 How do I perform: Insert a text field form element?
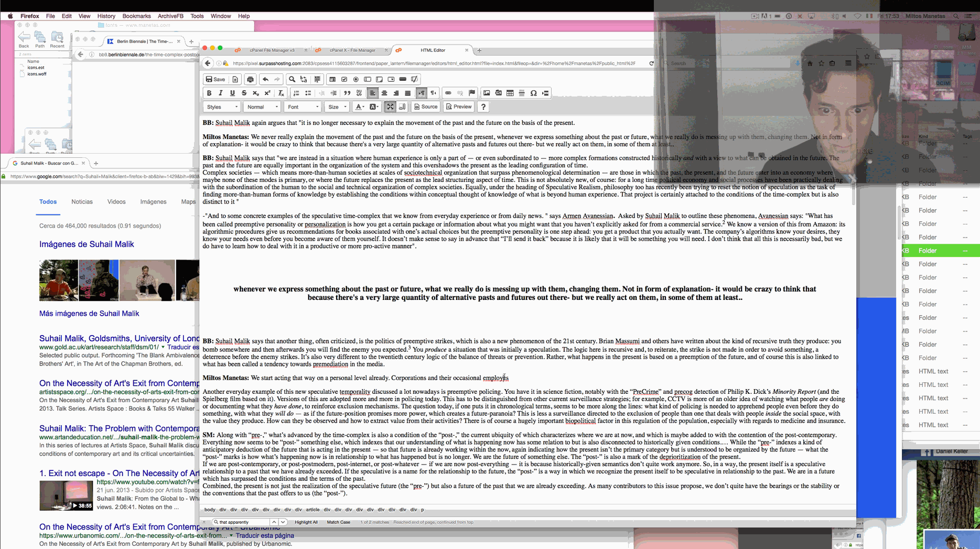point(368,79)
